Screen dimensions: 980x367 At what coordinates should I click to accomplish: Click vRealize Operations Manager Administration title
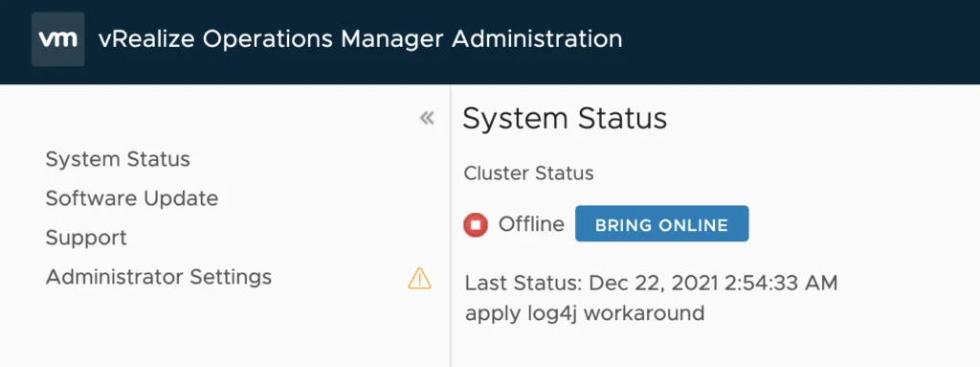(x=361, y=39)
